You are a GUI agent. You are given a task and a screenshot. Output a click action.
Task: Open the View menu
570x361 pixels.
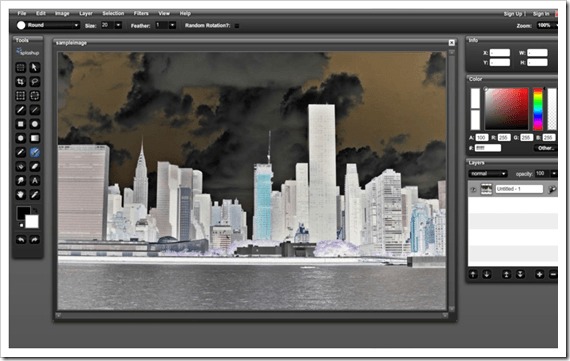click(164, 13)
